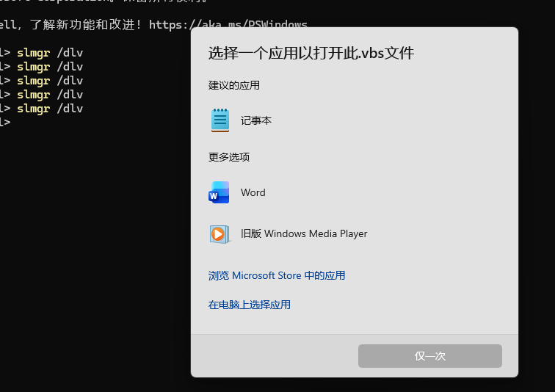Select the Notepad (记事本) icon
555x392 pixels.
[x=220, y=120]
